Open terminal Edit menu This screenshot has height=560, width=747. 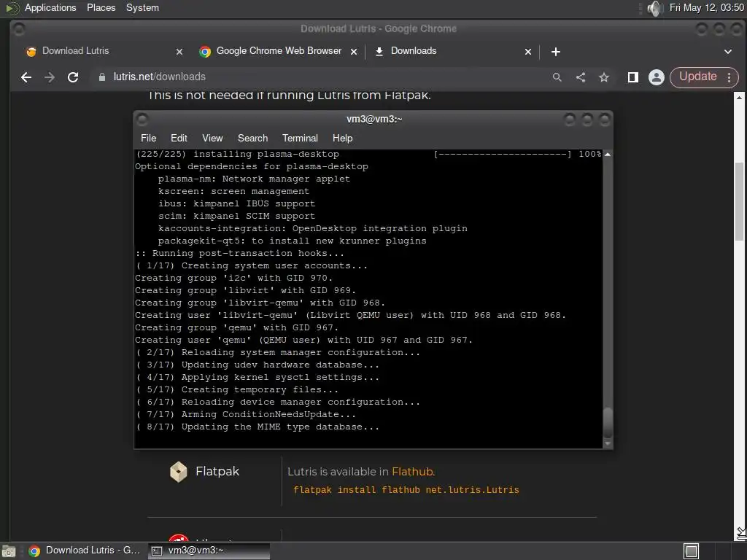[179, 138]
